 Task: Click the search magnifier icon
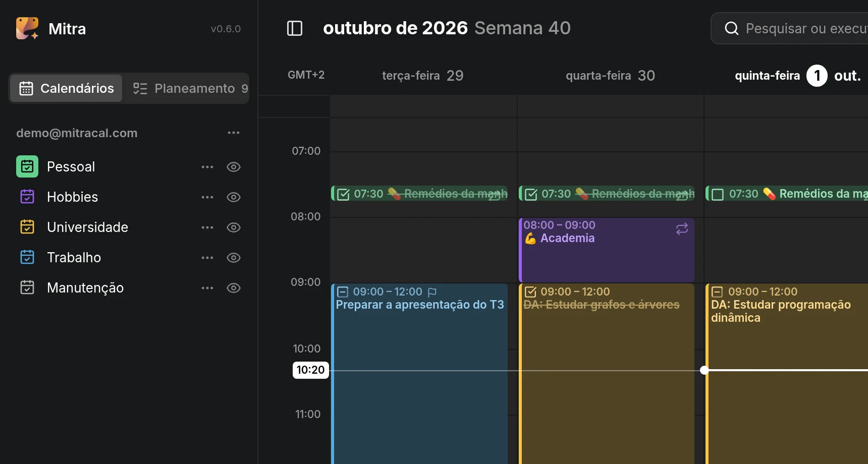(732, 28)
